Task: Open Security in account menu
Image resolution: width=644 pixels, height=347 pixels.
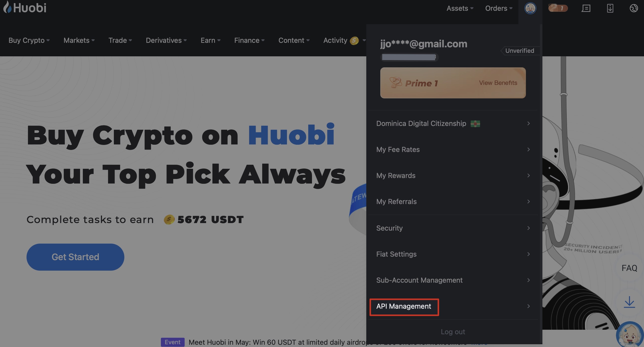Action: pos(453,228)
